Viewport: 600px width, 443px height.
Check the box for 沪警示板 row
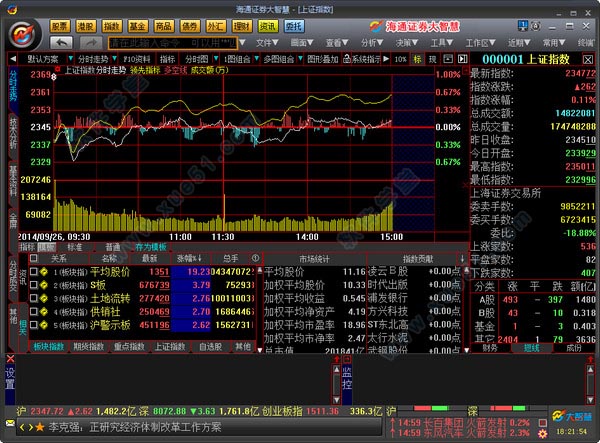tap(34, 325)
